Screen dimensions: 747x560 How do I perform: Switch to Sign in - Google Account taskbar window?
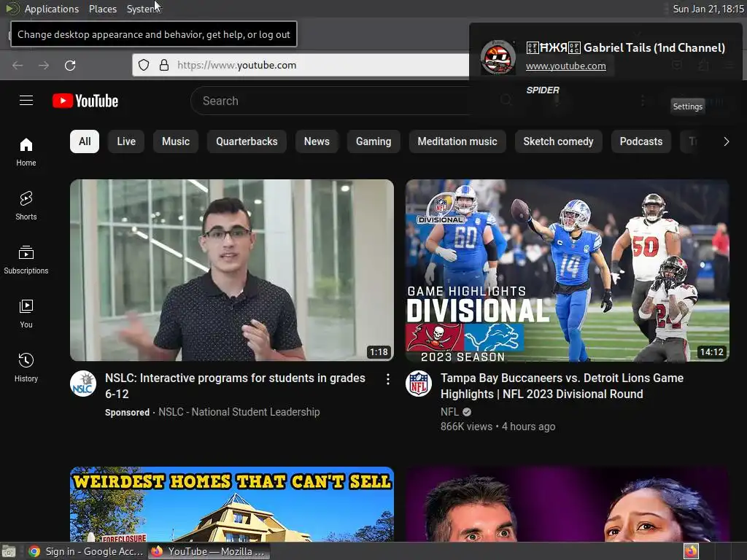[x=86, y=551]
